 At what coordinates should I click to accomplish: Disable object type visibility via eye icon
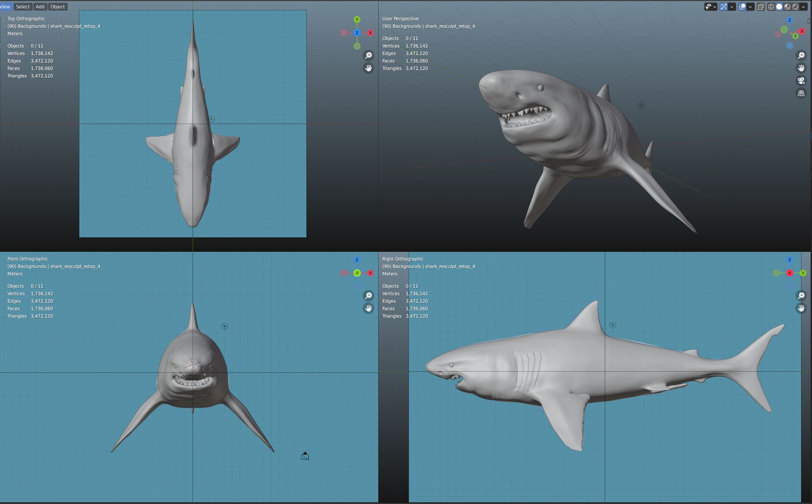click(x=708, y=6)
